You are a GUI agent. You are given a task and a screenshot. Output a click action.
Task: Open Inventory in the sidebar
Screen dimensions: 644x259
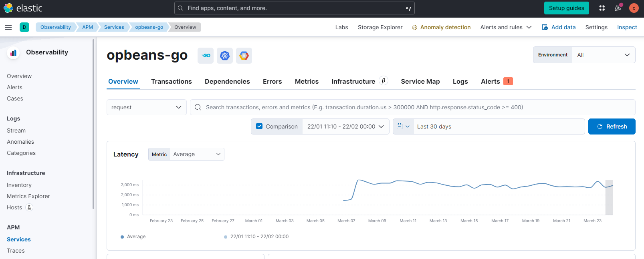tap(19, 185)
